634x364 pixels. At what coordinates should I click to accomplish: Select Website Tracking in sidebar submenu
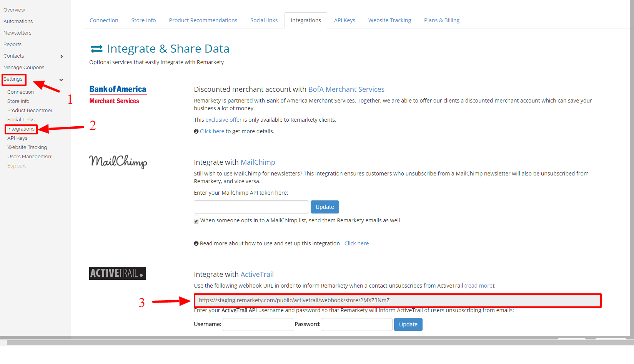pos(27,147)
